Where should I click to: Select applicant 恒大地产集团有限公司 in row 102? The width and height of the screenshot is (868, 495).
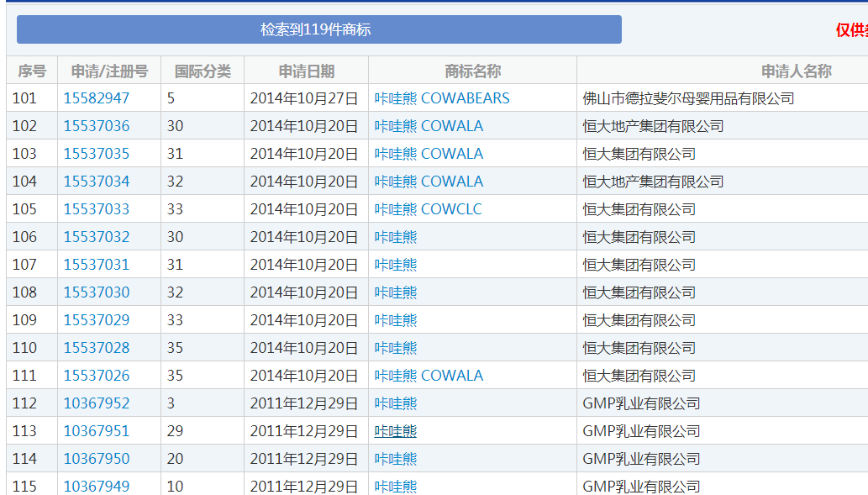coord(653,126)
